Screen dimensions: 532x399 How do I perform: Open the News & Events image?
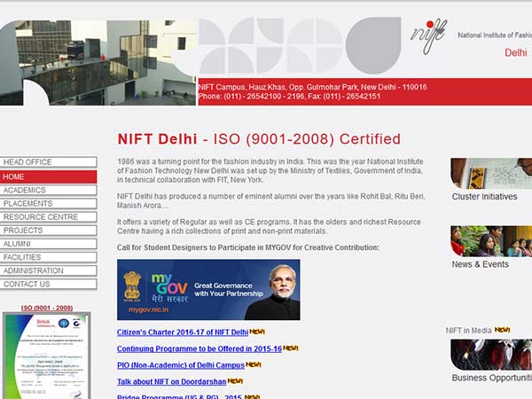coord(490,241)
